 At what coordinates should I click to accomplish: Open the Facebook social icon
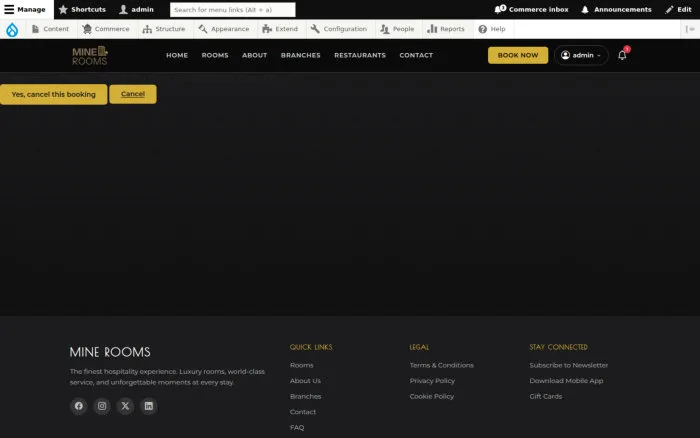tap(79, 406)
